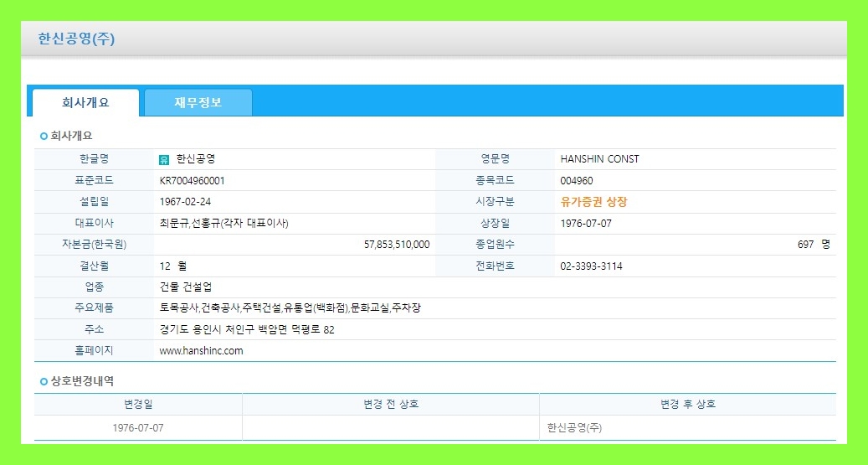Click the Korean name value 한신공영
Viewport: 868px width, 465px height.
[x=195, y=159]
